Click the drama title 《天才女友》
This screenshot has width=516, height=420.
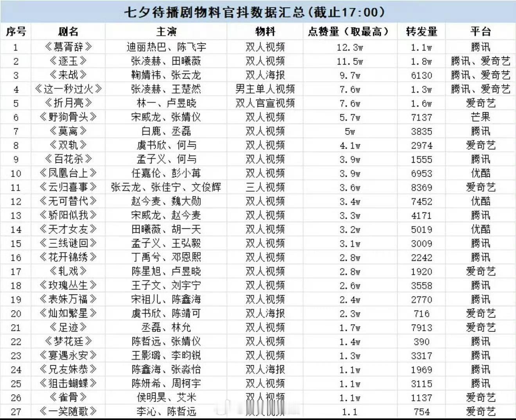(x=68, y=230)
